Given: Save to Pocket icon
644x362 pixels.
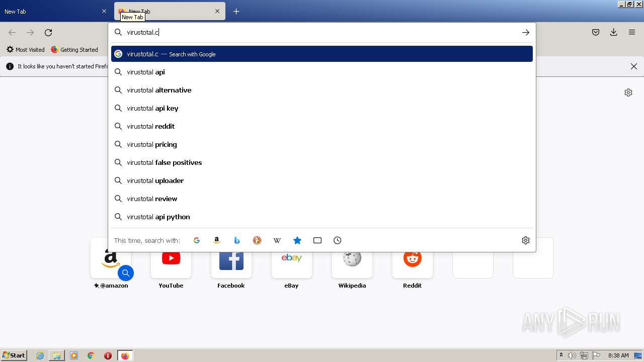Looking at the screenshot, I should pos(596,32).
